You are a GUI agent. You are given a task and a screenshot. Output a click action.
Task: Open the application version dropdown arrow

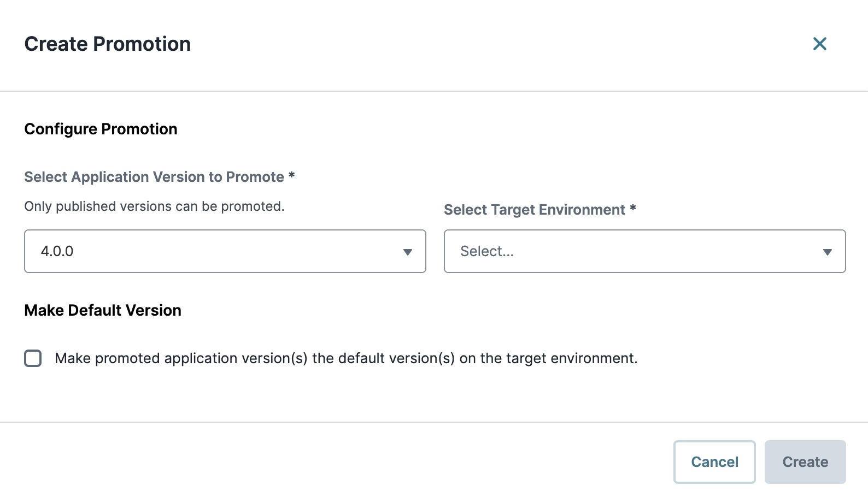[407, 252]
